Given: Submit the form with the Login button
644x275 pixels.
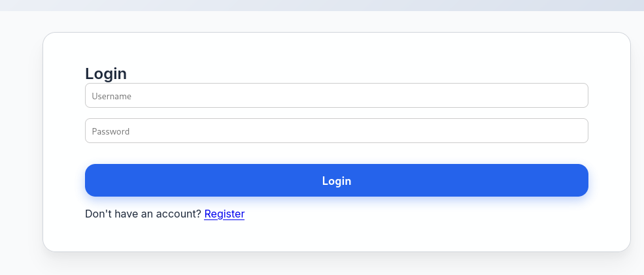Looking at the screenshot, I should point(336,180).
